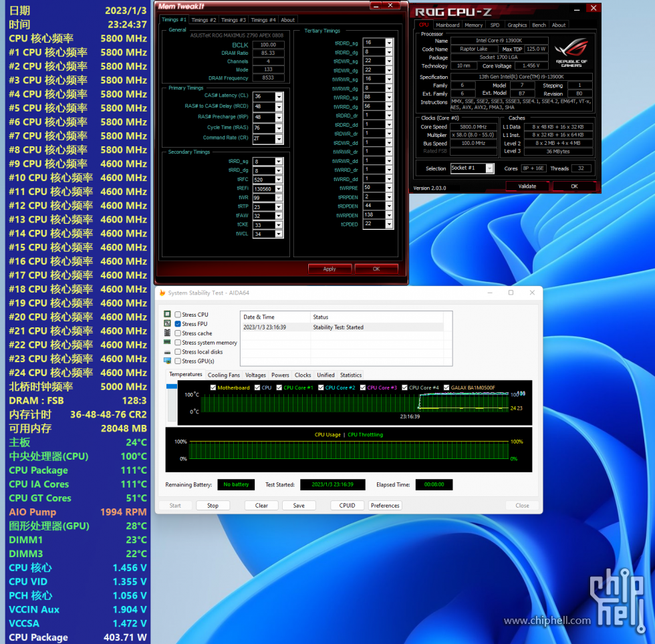Toggle GALAX BA1M0500F graph checkbox
The width and height of the screenshot is (655, 644).
(x=446, y=387)
